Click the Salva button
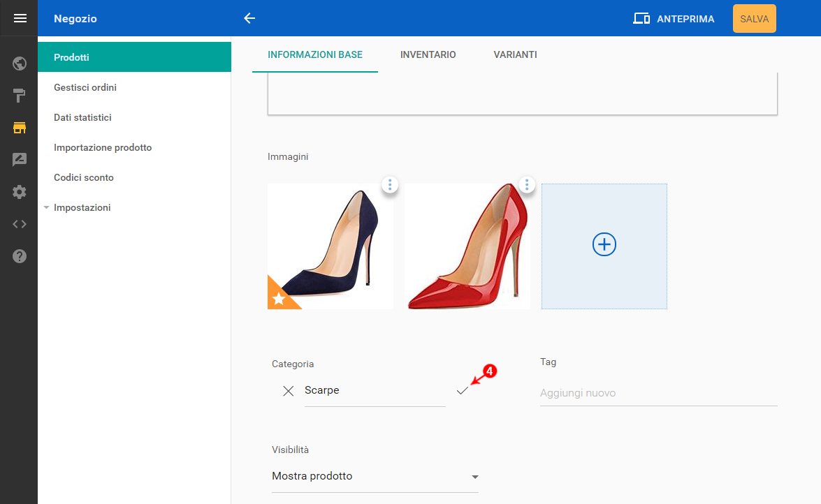821x504 pixels. (754, 19)
